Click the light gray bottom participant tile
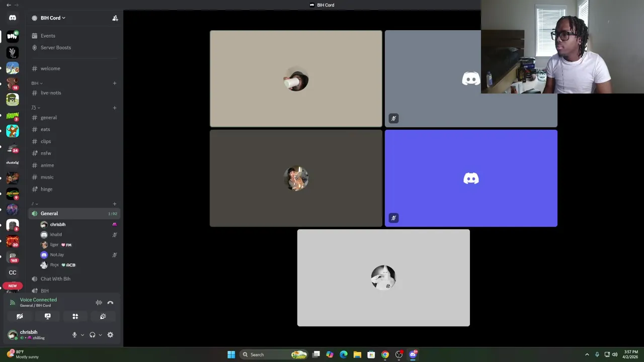644x362 pixels. [383, 278]
